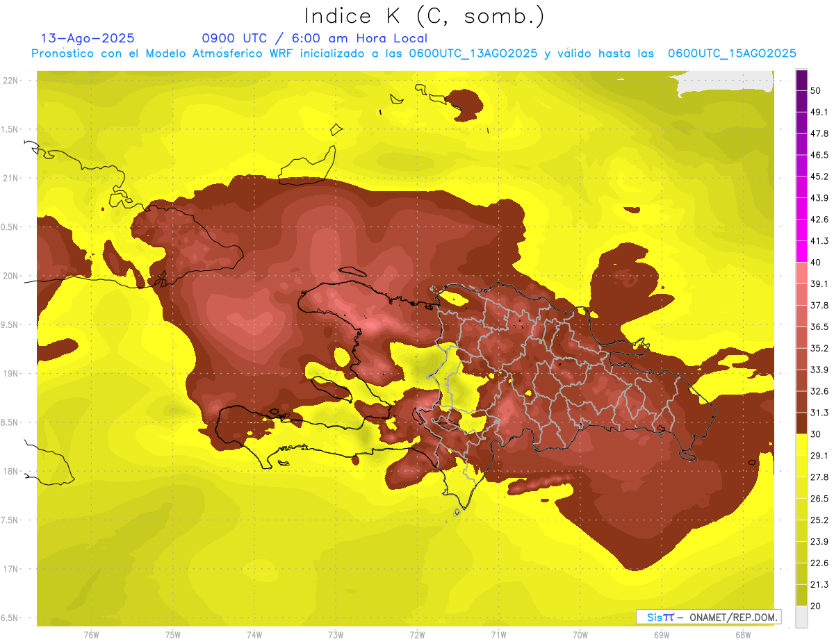Click legend value "39.1"
Image resolution: width=834 pixels, height=644 pixels.
coord(819,284)
